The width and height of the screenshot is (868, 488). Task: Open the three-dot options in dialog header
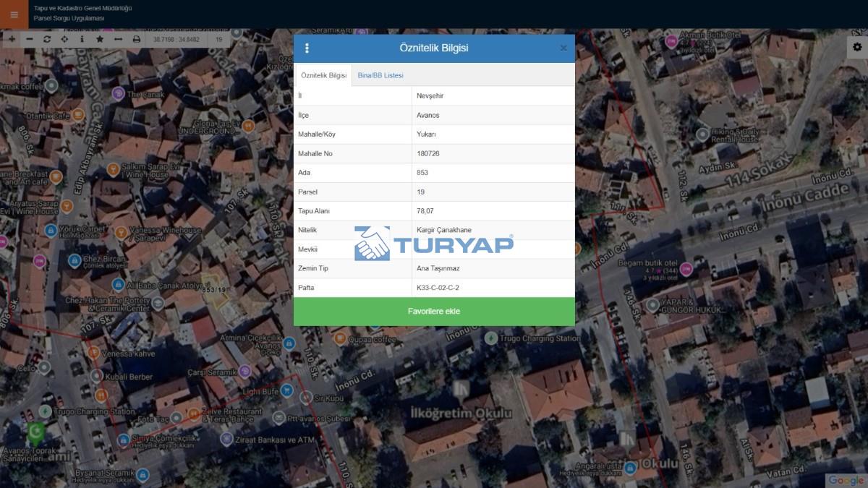pyautogui.click(x=307, y=48)
